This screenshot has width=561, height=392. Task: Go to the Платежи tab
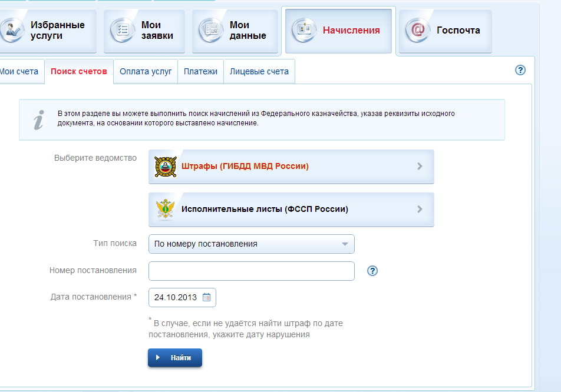[x=200, y=72]
